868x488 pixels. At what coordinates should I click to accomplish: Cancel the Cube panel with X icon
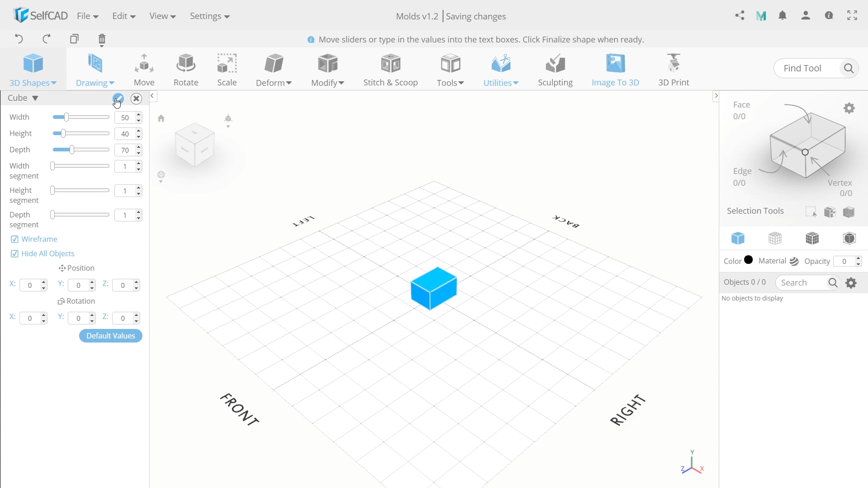point(137,99)
